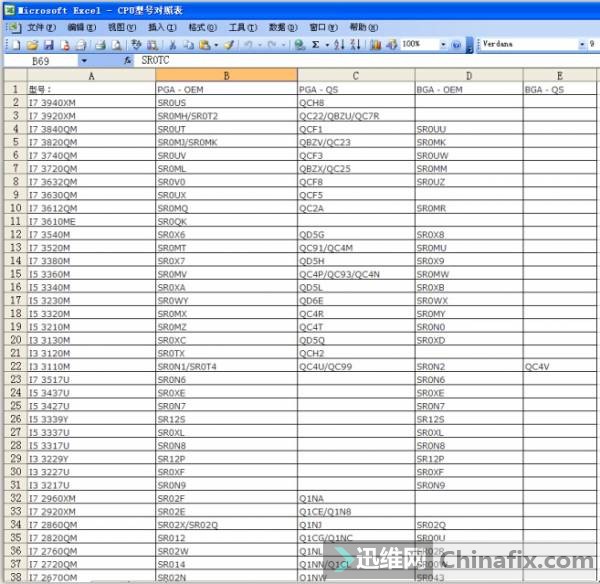
Task: Open the 编辑 (Edit) menu
Action: click(x=82, y=28)
